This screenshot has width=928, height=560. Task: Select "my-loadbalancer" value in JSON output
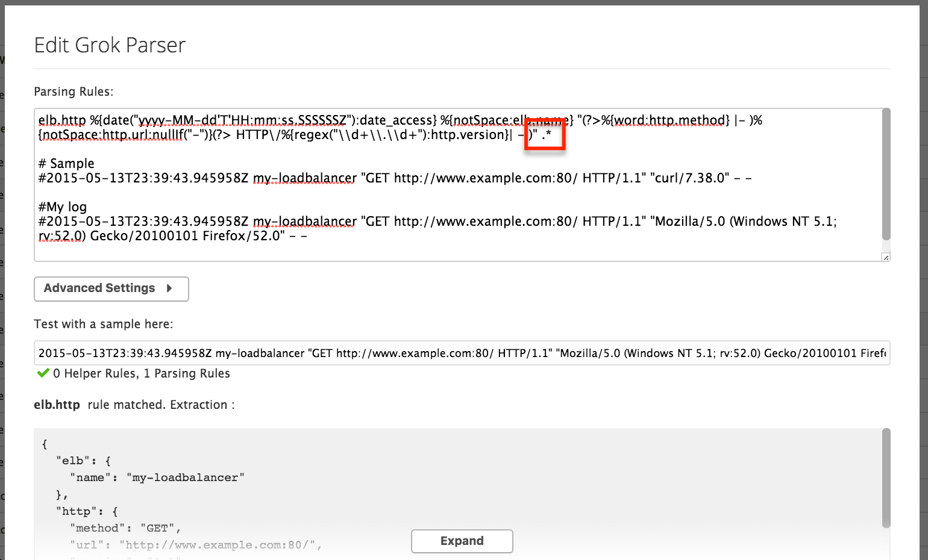[x=185, y=478]
